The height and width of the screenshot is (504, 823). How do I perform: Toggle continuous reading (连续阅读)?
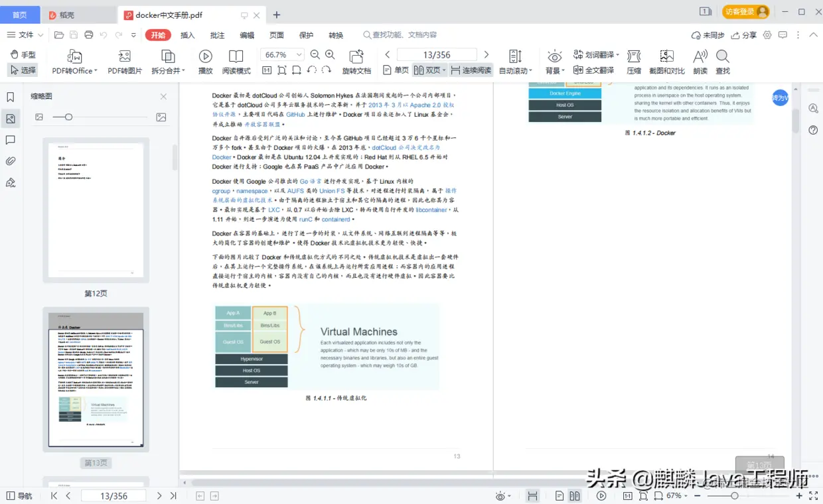tap(471, 70)
